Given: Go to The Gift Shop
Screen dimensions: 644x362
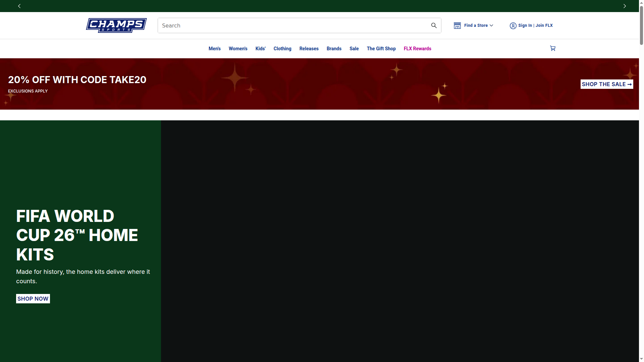Looking at the screenshot, I should (381, 49).
